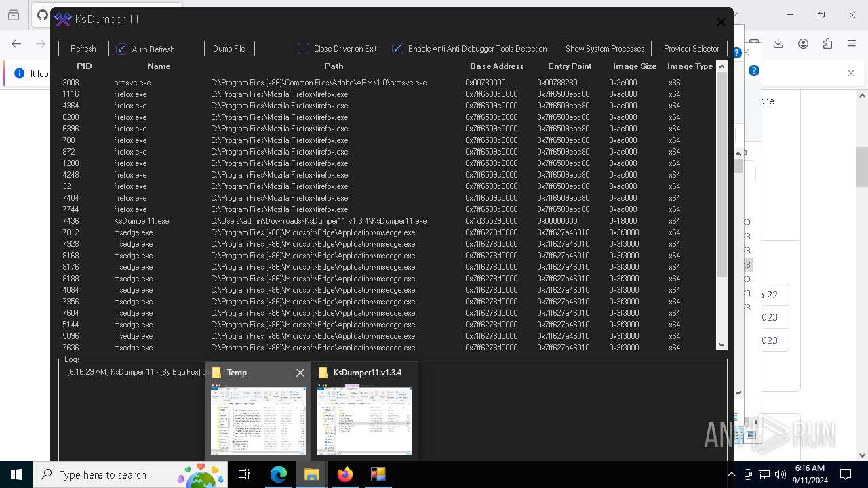
Task: Click the taskbar clock showing 6:16 AM
Action: [x=810, y=474]
